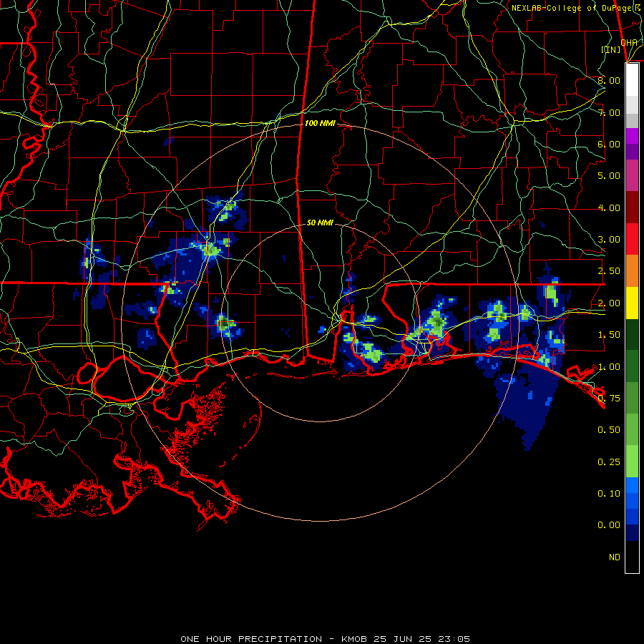Pick the dark red legend swatch

click(x=632, y=208)
